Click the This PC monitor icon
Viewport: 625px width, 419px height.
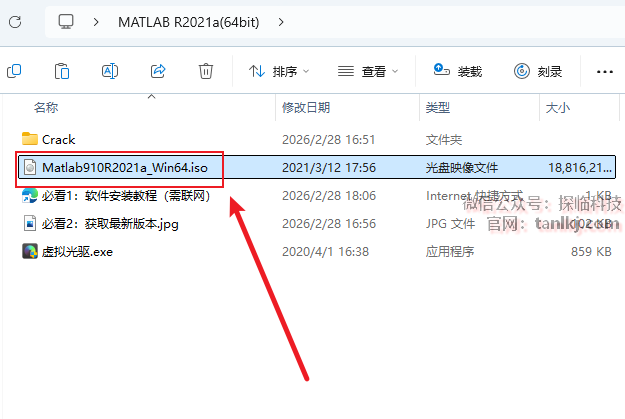pyautogui.click(x=66, y=22)
